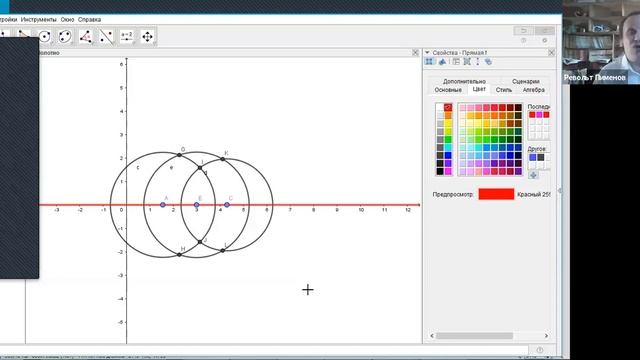Click the add custom color plus button

click(x=533, y=175)
